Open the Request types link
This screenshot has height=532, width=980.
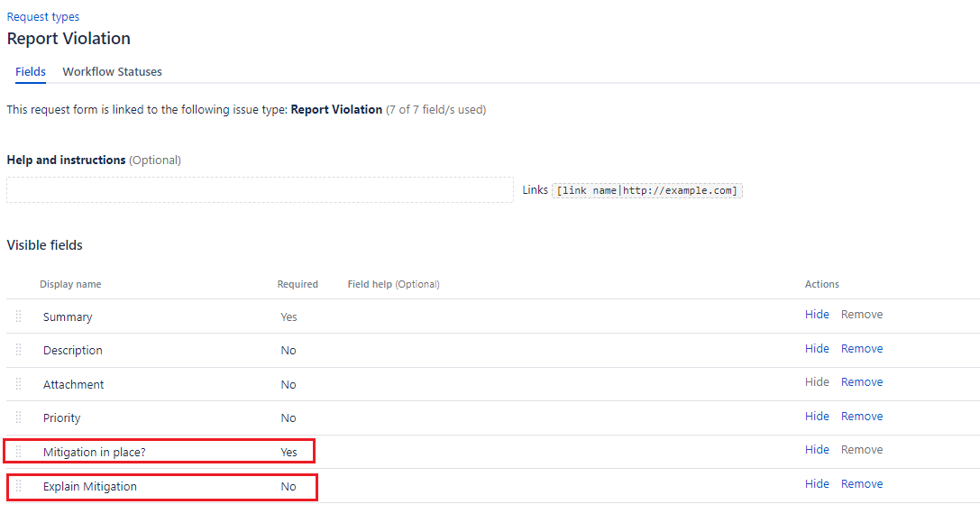42,15
